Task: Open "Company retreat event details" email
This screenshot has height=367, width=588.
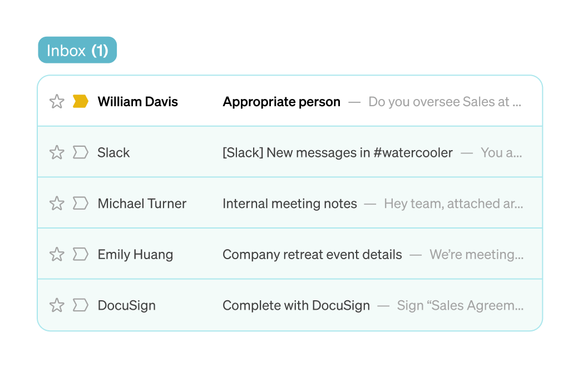Action: (x=312, y=255)
